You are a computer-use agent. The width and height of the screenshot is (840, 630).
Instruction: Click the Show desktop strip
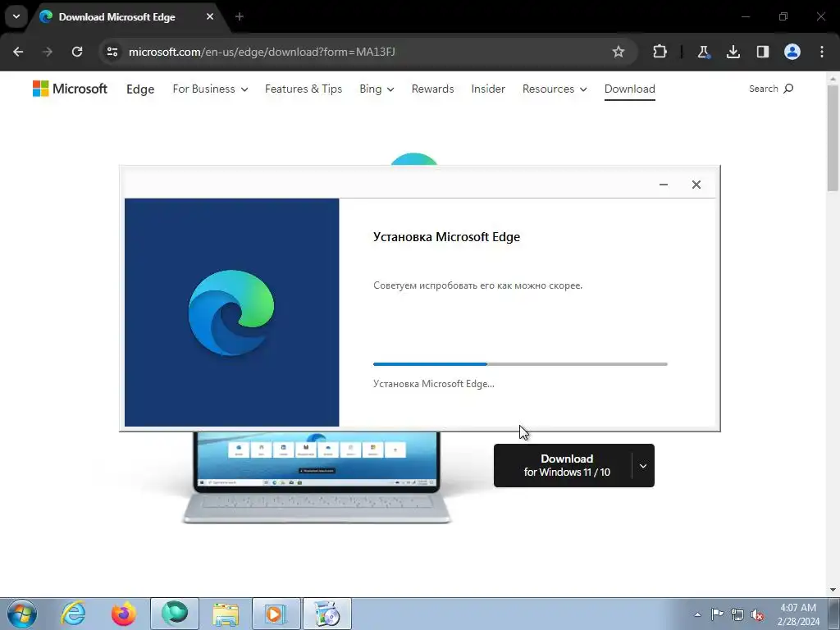833,614
